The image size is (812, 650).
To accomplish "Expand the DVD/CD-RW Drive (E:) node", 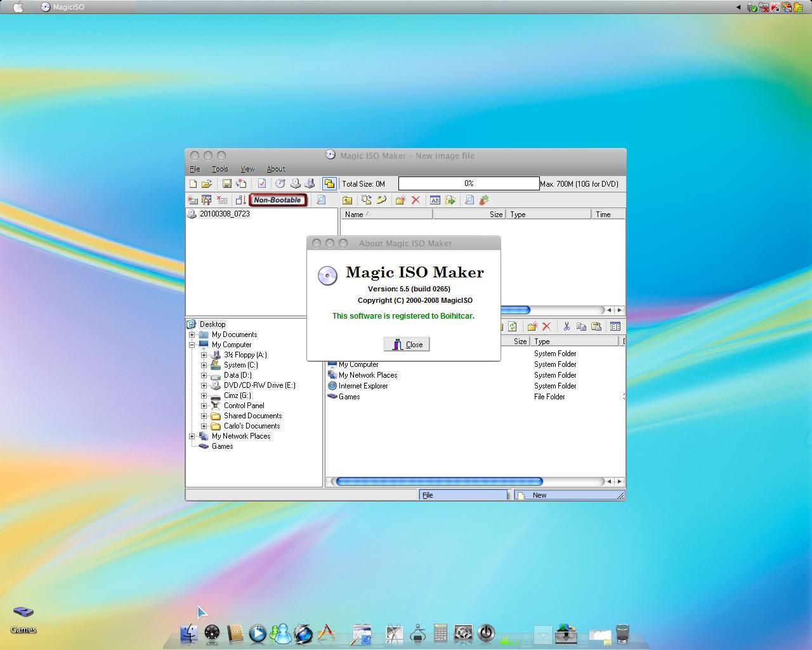I will [x=204, y=385].
